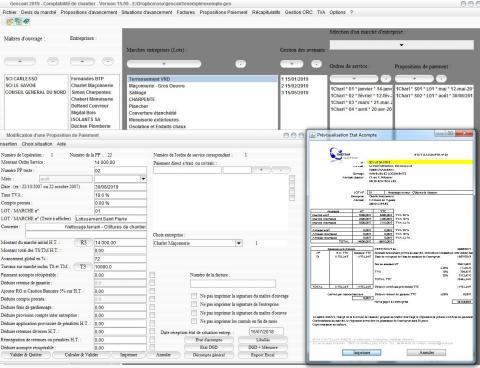
Task: Open the Gestion DRC menu
Action: click(x=298, y=12)
